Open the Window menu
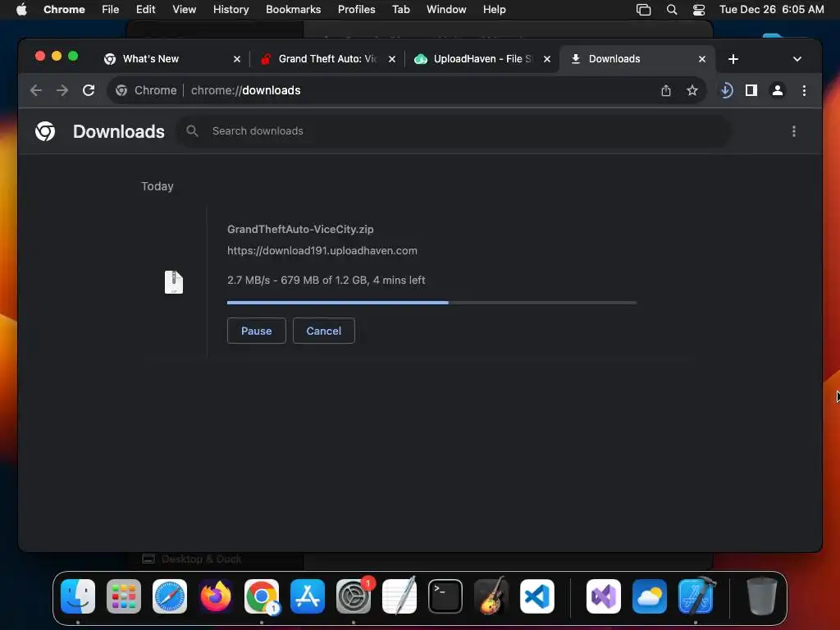 [446, 10]
